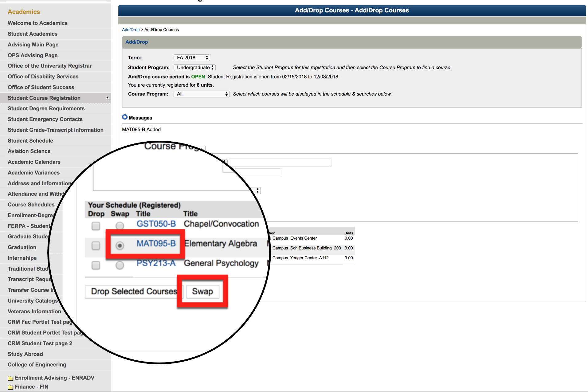The image size is (588, 392).
Task: Click the Messages circle icon
Action: pyautogui.click(x=125, y=117)
